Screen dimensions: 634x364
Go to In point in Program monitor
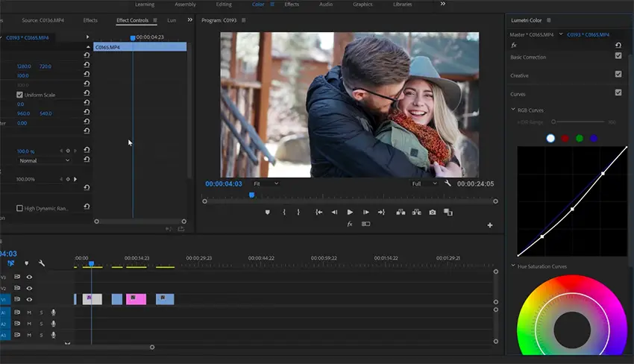tap(319, 213)
